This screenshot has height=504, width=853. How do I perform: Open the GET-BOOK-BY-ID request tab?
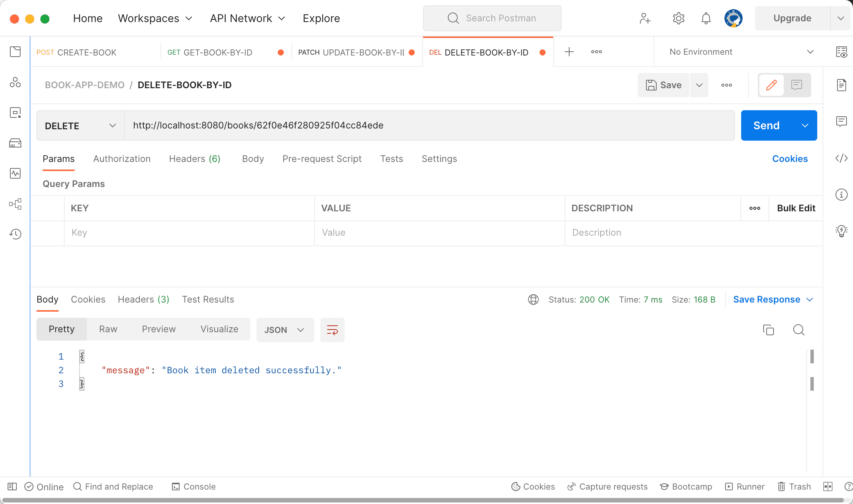point(217,52)
